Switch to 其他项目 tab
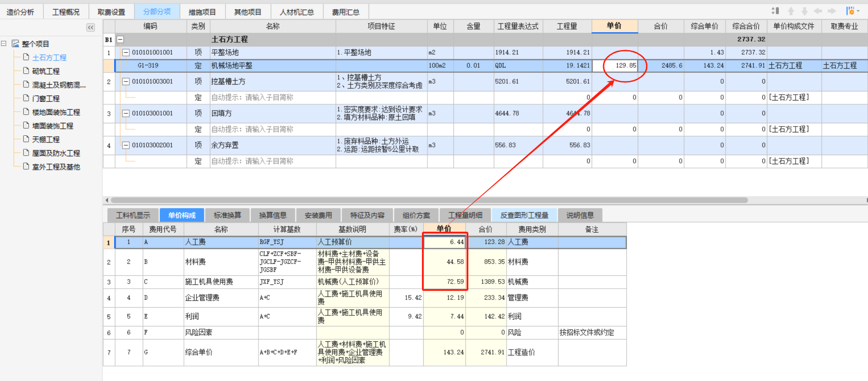The height and width of the screenshot is (381, 868). (248, 12)
